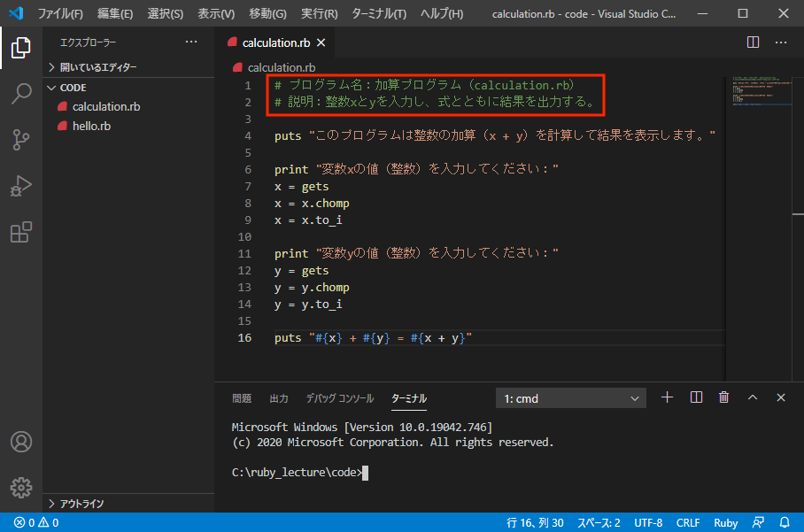Open the ヘルプ(H) menu
The image size is (804, 532).
pyautogui.click(x=442, y=14)
